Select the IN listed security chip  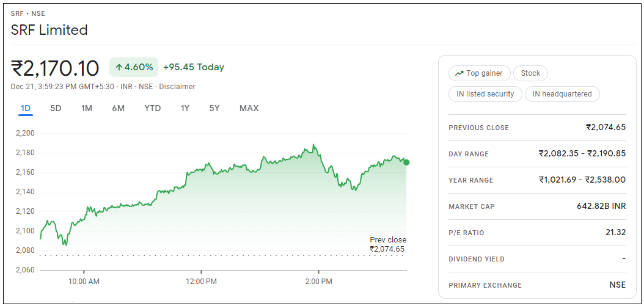click(x=485, y=94)
